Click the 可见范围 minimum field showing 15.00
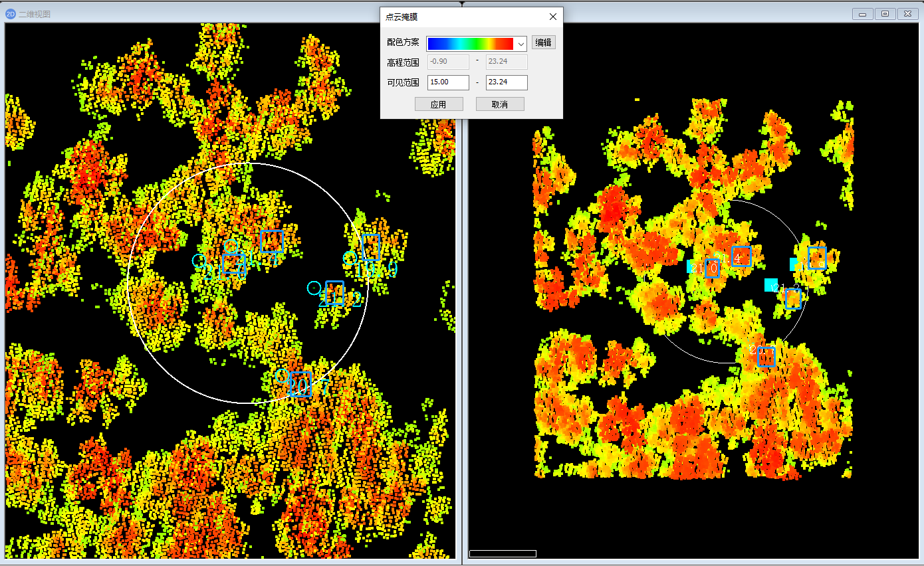 tap(448, 82)
